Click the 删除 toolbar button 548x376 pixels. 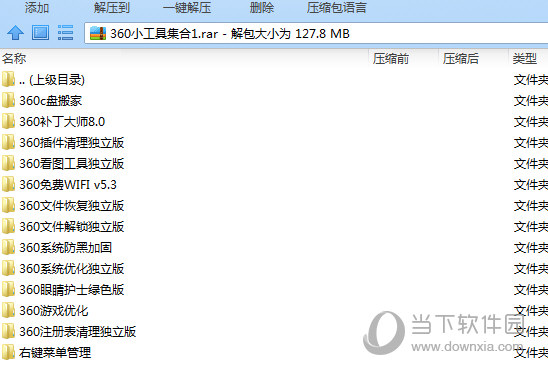(x=262, y=7)
